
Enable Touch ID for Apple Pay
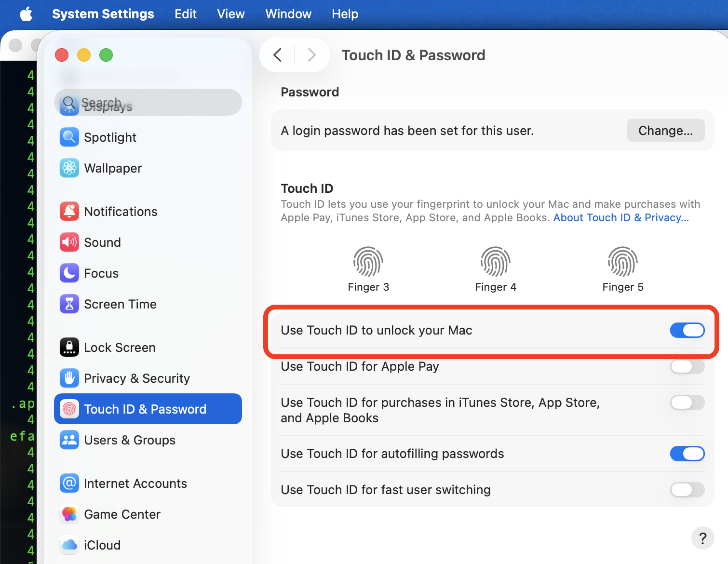point(687,366)
